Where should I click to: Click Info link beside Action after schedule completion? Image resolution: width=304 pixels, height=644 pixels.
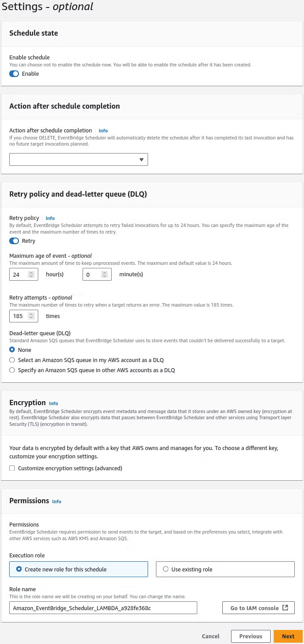point(103,131)
